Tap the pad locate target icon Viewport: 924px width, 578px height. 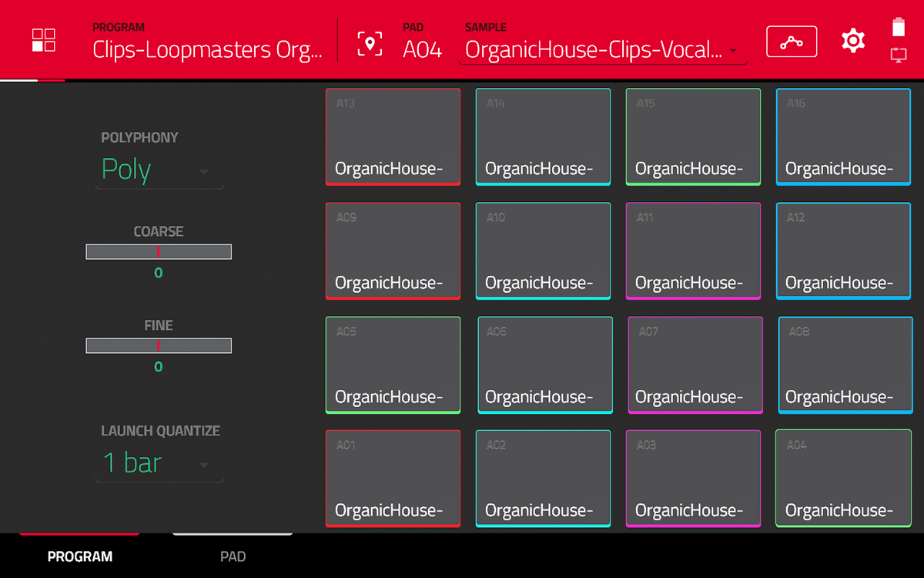370,43
